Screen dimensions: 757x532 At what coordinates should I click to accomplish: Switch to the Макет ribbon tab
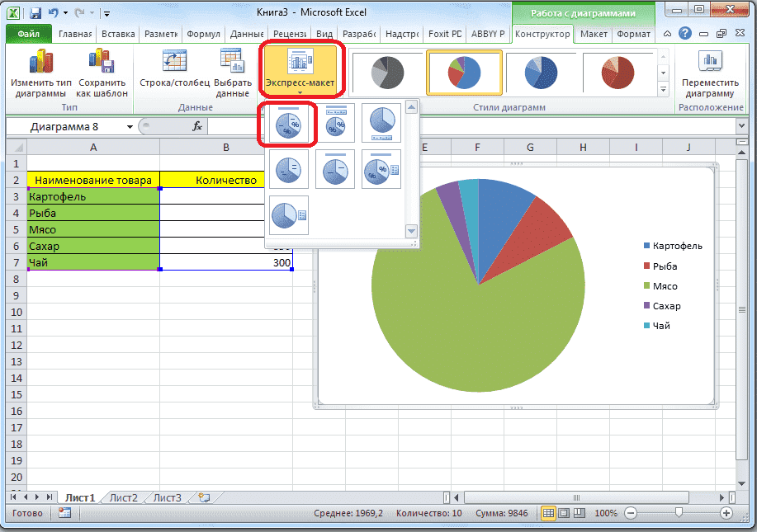tap(594, 34)
